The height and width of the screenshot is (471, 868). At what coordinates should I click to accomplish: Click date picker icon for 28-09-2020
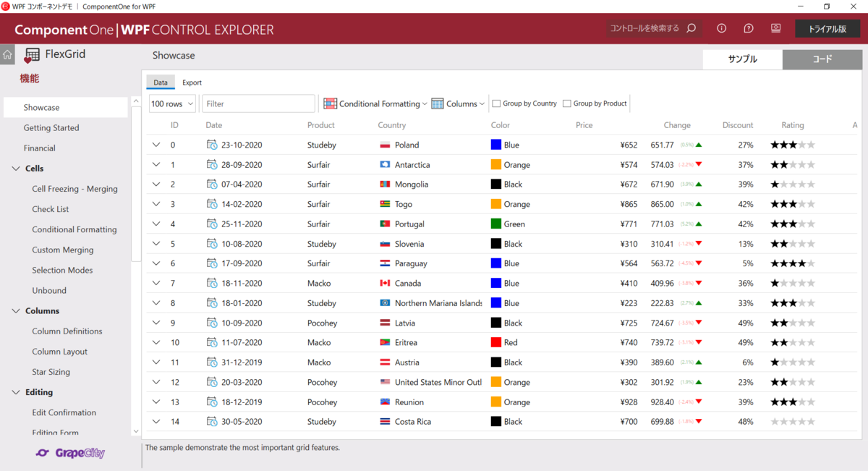[x=212, y=164]
